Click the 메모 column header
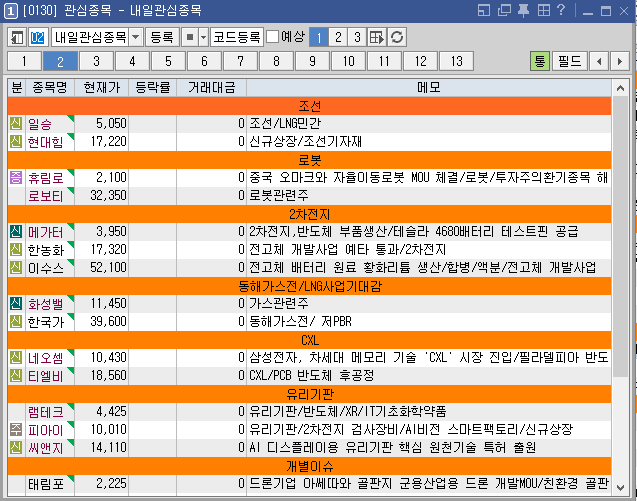 tap(429, 87)
